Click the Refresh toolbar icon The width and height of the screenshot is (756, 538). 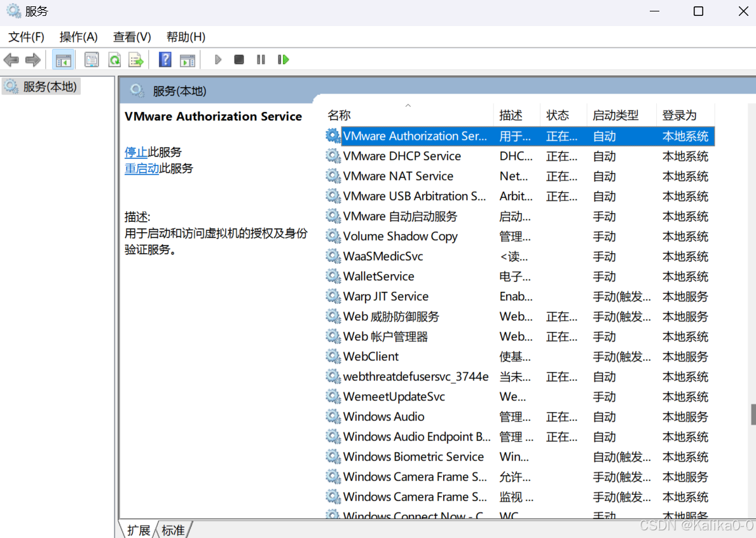coord(114,60)
